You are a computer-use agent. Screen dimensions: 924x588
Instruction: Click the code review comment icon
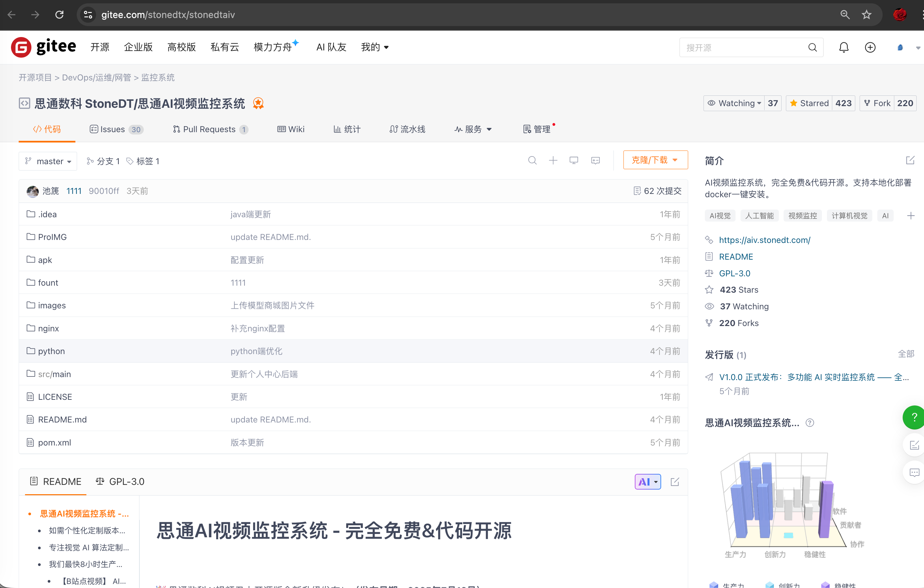coord(595,161)
